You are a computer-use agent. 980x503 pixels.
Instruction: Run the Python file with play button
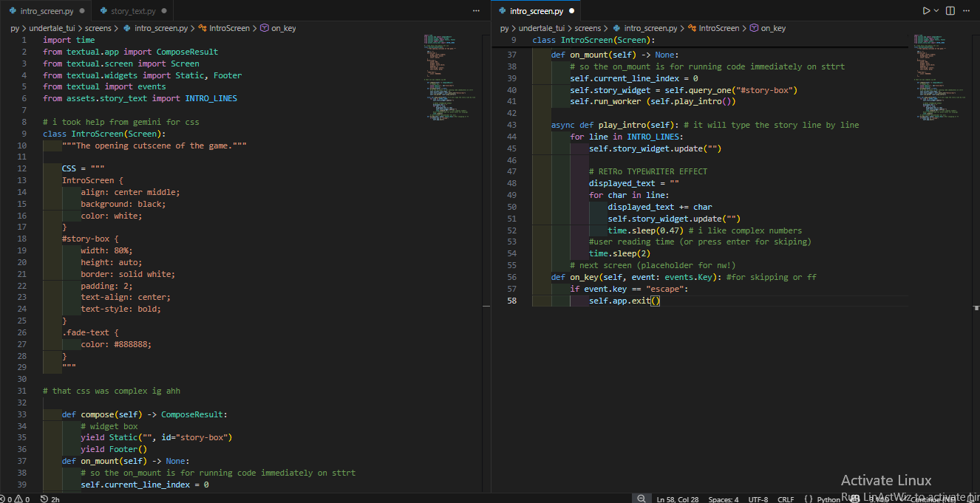(926, 11)
